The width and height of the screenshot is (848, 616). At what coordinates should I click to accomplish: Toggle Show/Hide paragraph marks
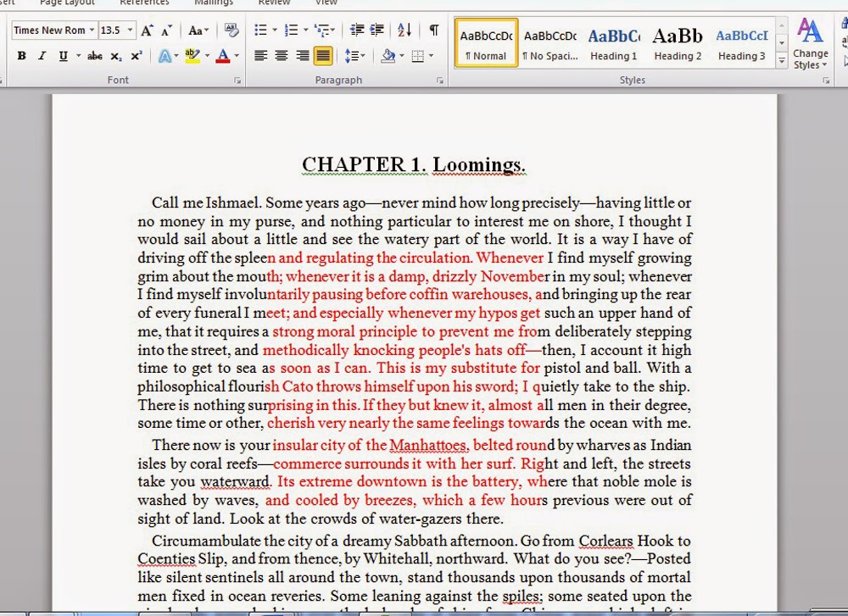433,30
